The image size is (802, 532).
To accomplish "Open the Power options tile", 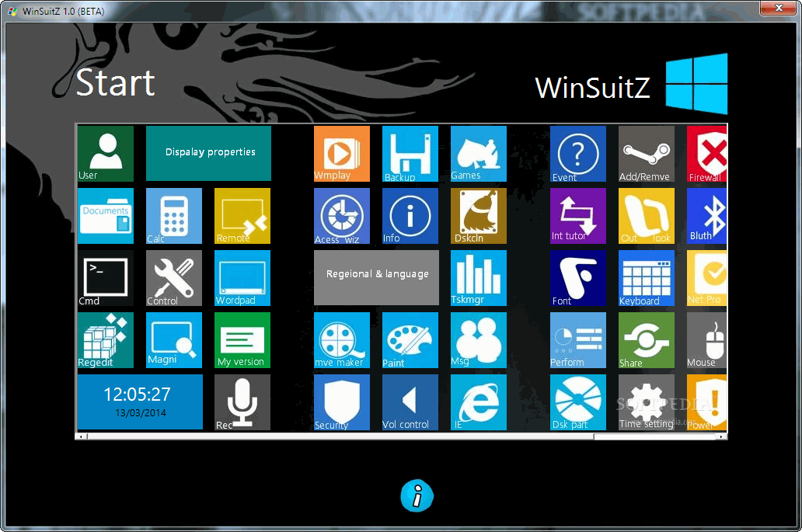I will (x=707, y=402).
